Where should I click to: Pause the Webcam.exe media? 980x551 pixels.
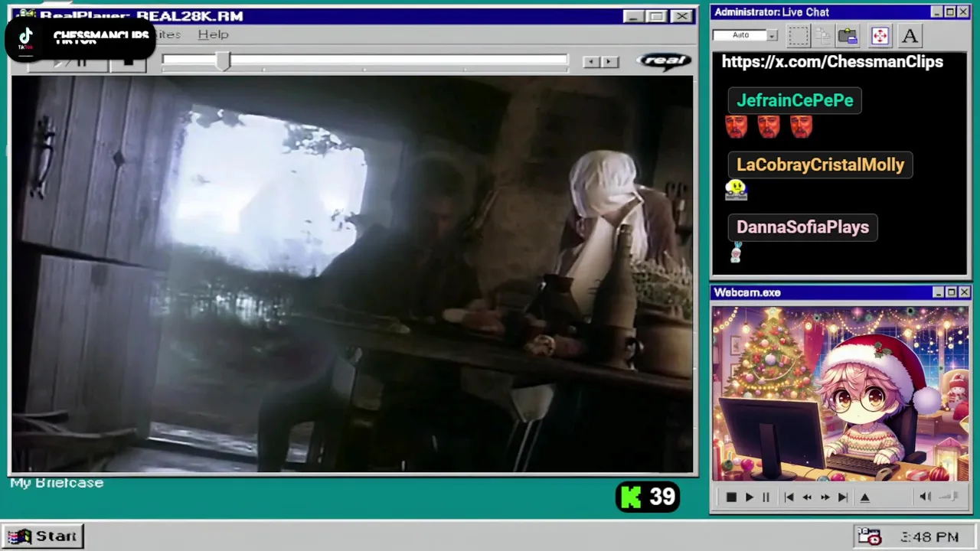tap(766, 497)
